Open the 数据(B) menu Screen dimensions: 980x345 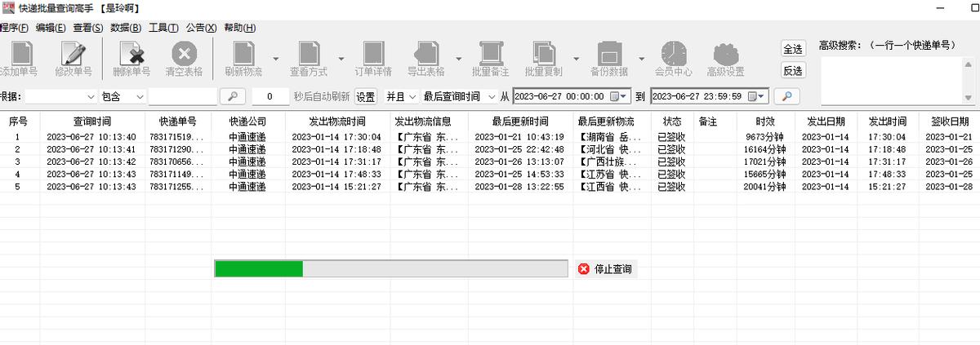click(x=126, y=28)
